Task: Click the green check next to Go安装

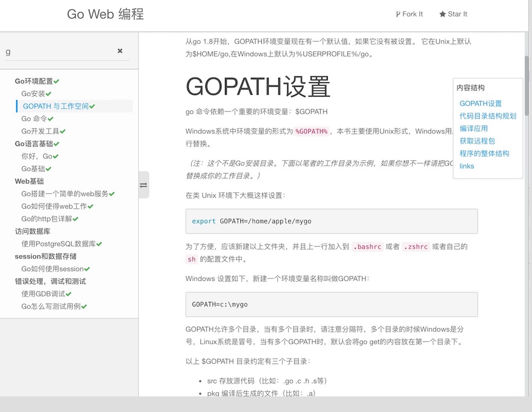Action: click(48, 94)
